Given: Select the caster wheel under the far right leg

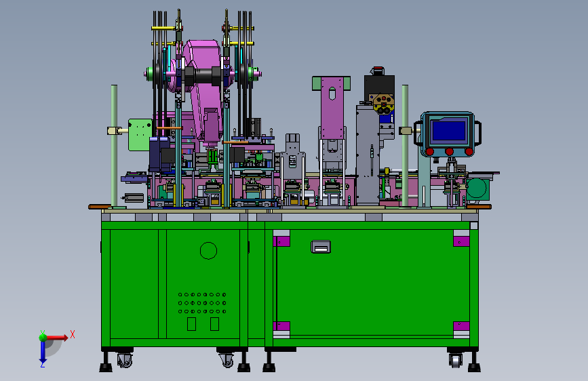Looking at the screenshot, I should click(x=456, y=361).
